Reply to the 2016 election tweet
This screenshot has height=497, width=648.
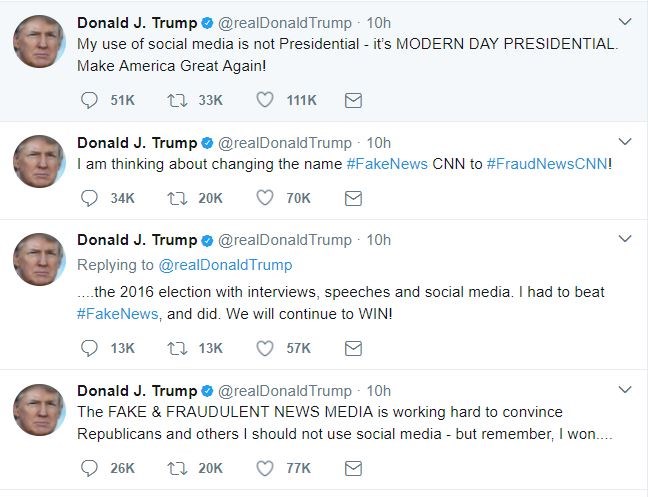tap(89, 348)
